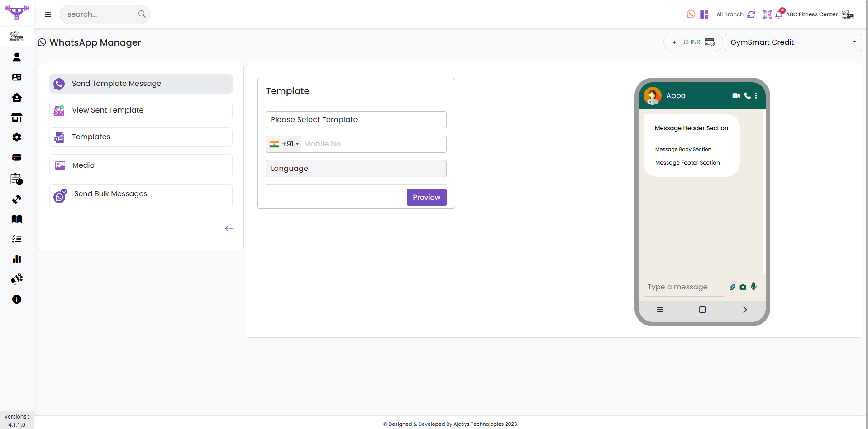Select View Sent Template menu item

point(141,110)
